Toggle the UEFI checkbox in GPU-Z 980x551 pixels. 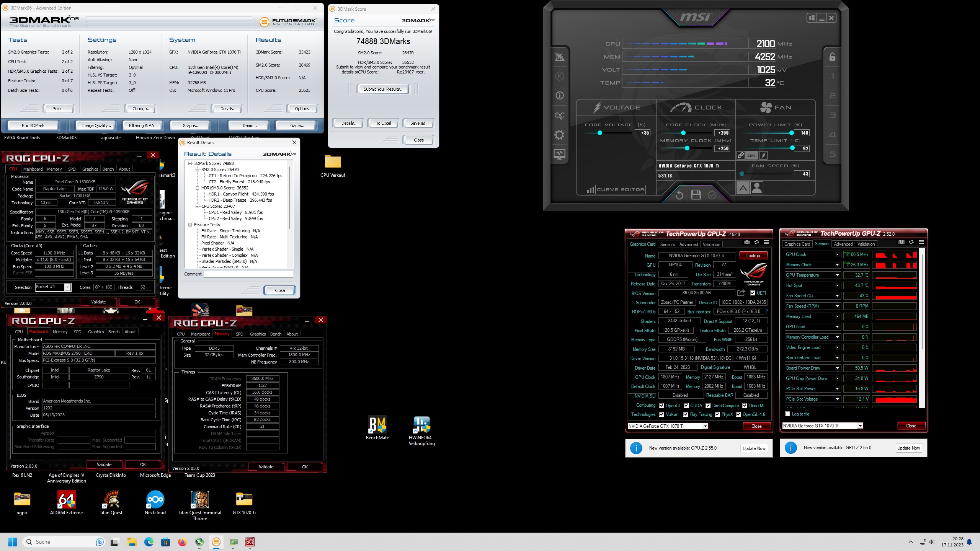[753, 293]
